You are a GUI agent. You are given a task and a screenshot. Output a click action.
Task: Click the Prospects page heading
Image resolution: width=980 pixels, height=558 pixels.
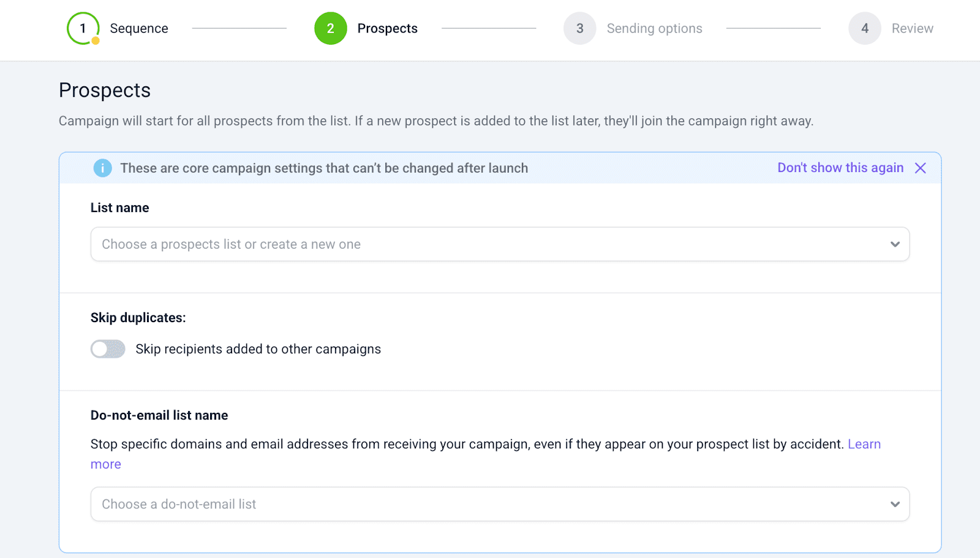pyautogui.click(x=105, y=90)
